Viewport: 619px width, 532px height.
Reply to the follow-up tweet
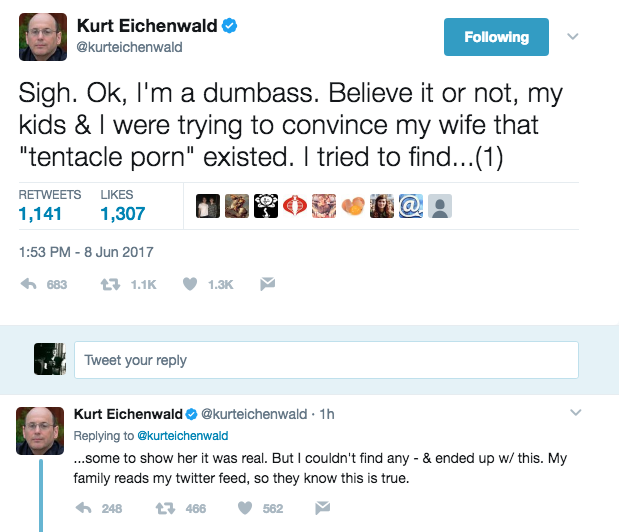pos(84,508)
